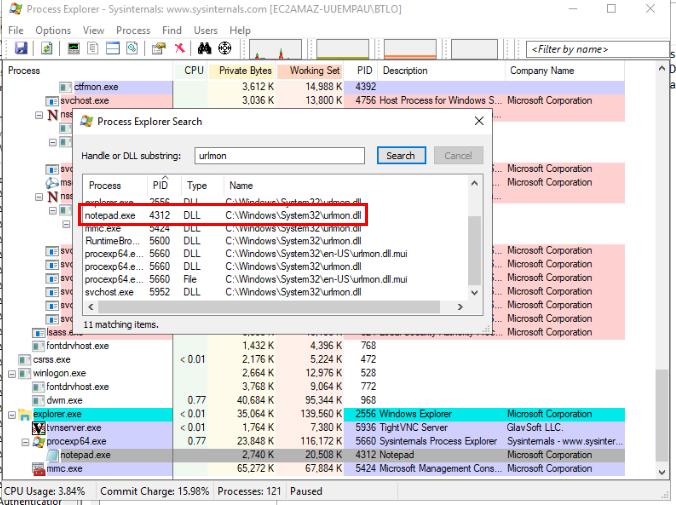Image resolution: width=676 pixels, height=505 pixels.
Task: Click the commit history mini graph
Action: [x=343, y=49]
